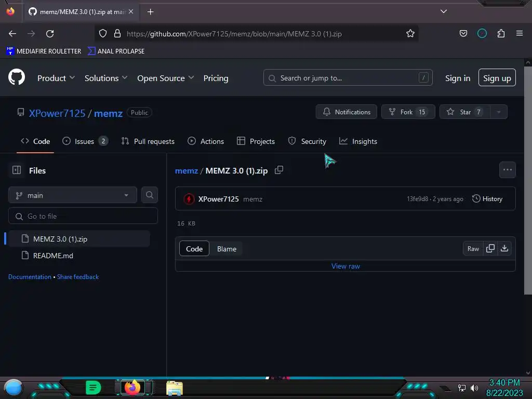Image resolution: width=532 pixels, height=399 pixels.
Task: Click the XPower7125 avatar icon
Action: (x=189, y=199)
